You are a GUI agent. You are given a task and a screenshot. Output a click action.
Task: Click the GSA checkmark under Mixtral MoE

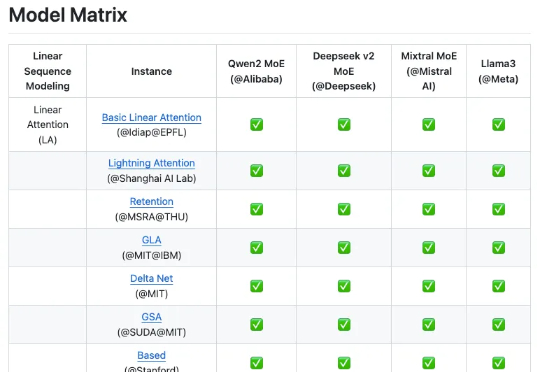(429, 324)
